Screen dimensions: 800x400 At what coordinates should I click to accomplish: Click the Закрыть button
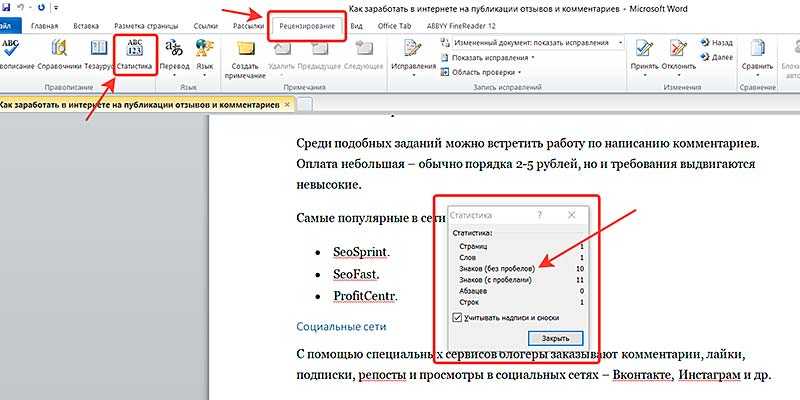(556, 338)
